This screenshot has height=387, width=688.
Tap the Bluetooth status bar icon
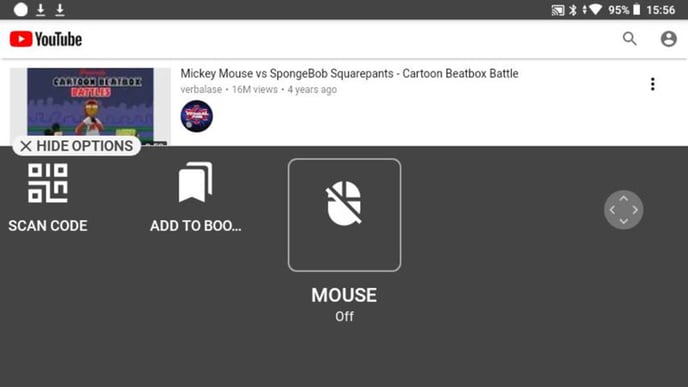click(573, 10)
